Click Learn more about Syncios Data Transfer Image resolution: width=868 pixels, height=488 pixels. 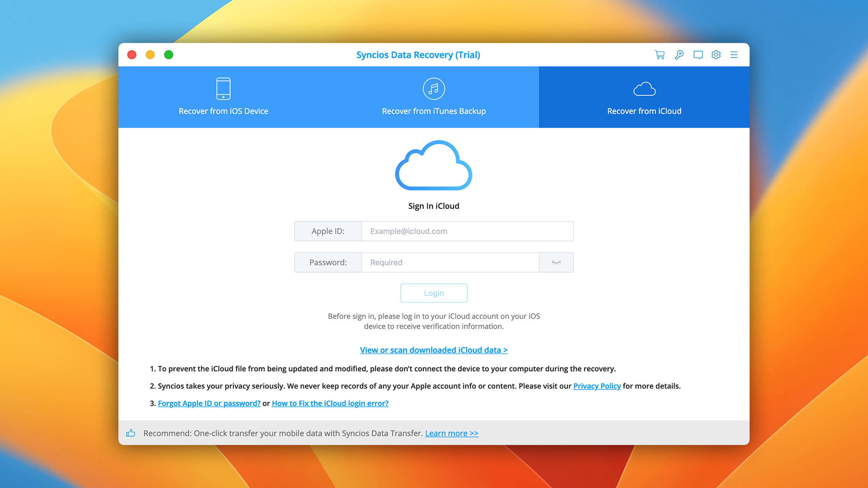(452, 433)
